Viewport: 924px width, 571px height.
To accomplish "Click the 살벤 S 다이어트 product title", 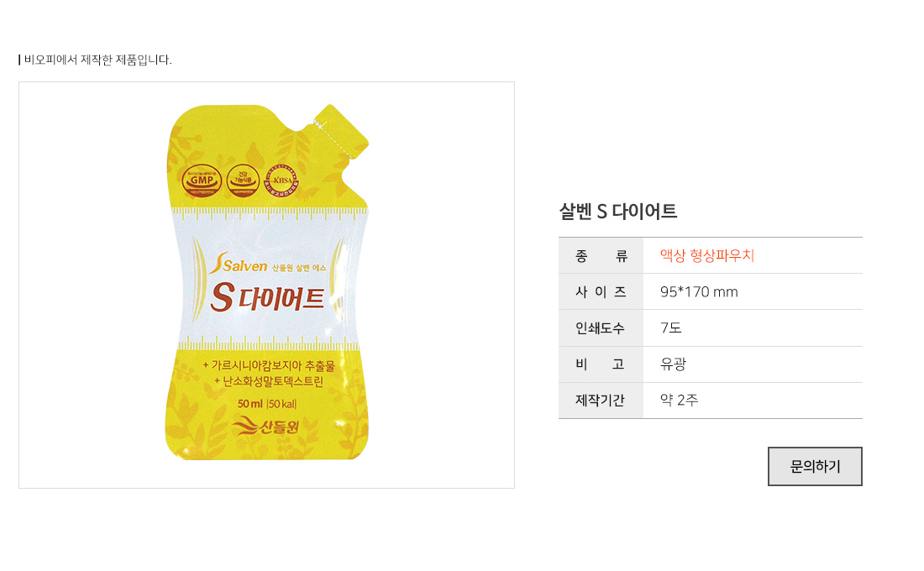I will coord(617,211).
